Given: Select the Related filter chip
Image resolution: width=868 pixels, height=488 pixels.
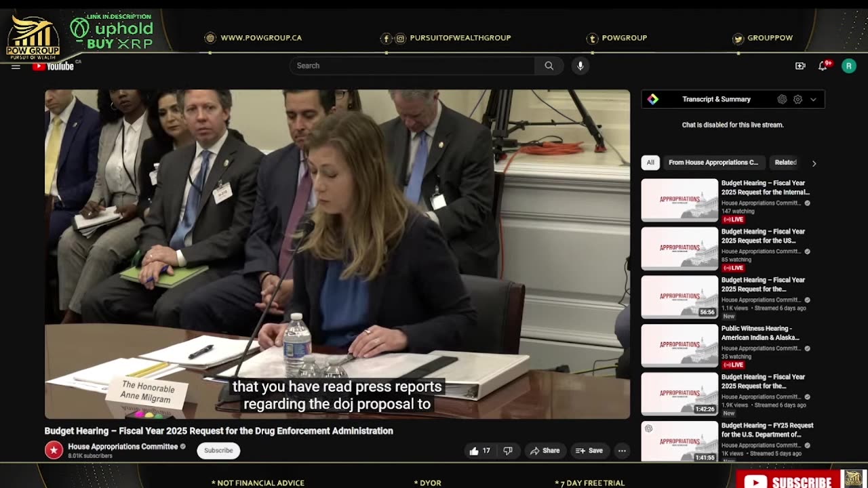Looking at the screenshot, I should pyautogui.click(x=785, y=163).
